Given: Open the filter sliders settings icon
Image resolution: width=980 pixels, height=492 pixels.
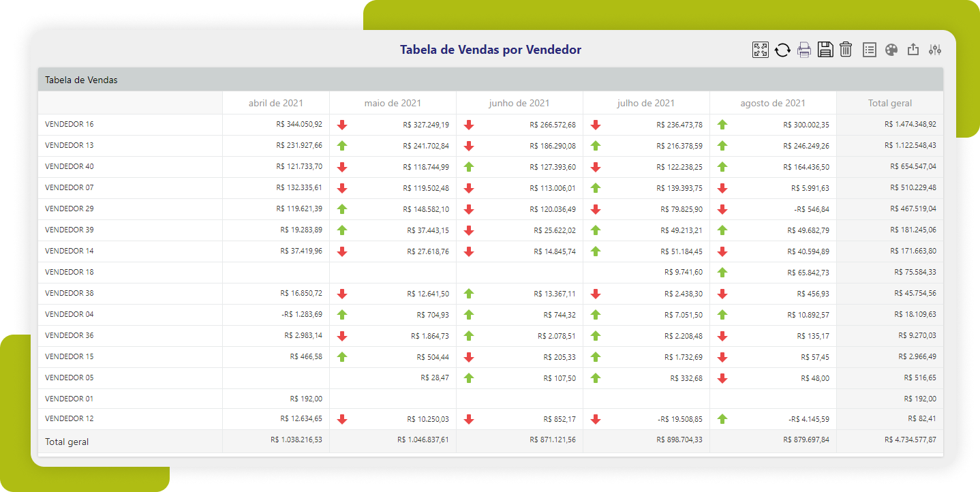Looking at the screenshot, I should [x=935, y=50].
